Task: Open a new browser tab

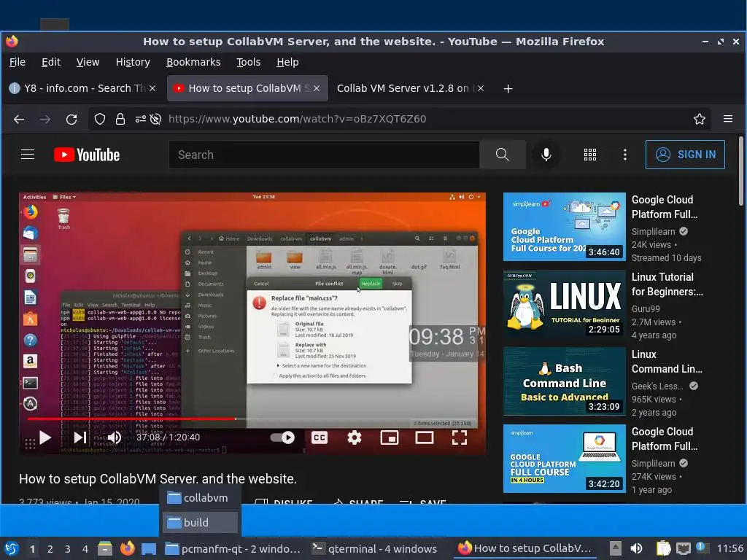Action: (x=508, y=88)
